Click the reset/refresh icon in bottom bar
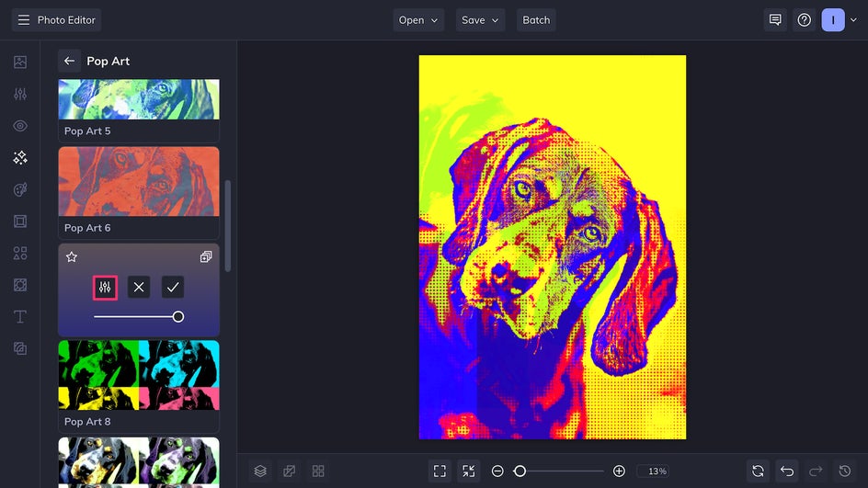Viewport: 868px width, 488px height. (758, 471)
